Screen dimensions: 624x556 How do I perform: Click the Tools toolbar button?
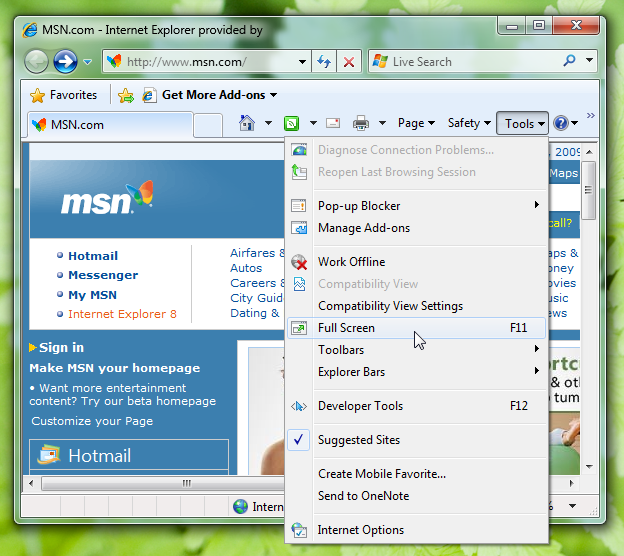(x=522, y=123)
